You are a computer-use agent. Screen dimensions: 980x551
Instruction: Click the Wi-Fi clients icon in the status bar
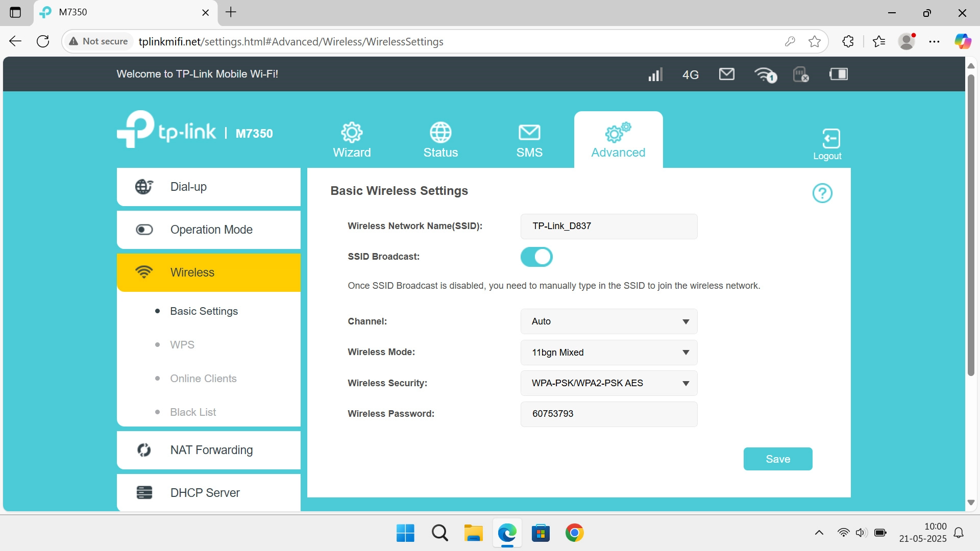[765, 74]
